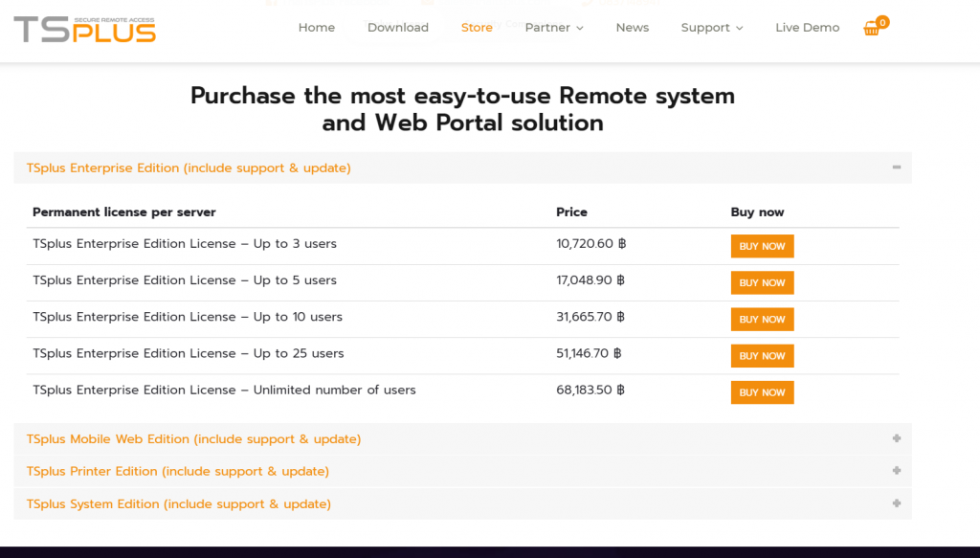The image size is (980, 558).
Task: Launch the Live Demo link
Action: (807, 28)
